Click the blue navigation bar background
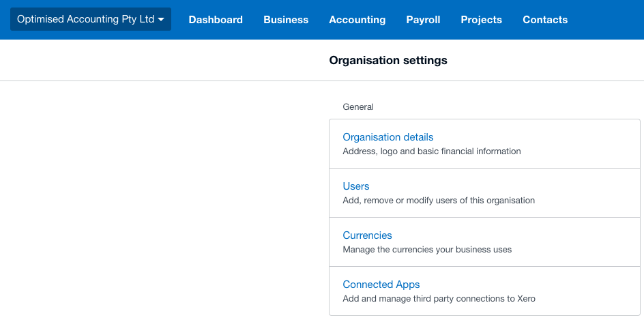This screenshot has height=320, width=644. [x=608, y=20]
